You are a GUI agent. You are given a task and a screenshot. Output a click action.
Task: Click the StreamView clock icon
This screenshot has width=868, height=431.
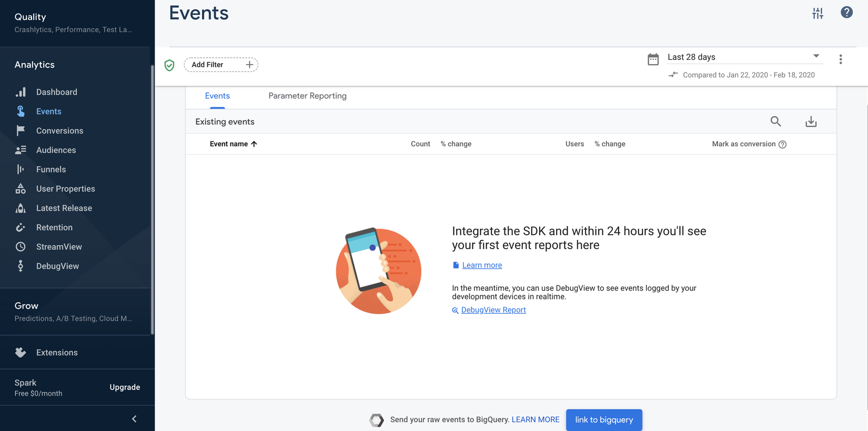click(x=21, y=247)
